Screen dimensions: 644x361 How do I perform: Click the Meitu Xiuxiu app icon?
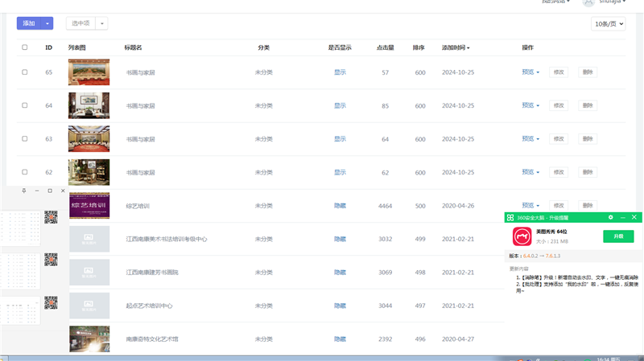tap(522, 236)
